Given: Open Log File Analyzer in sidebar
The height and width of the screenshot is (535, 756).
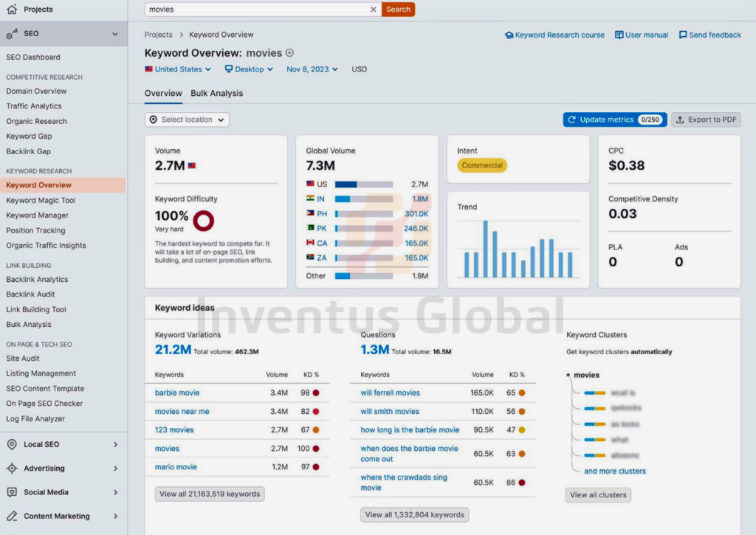Looking at the screenshot, I should pyautogui.click(x=35, y=418).
